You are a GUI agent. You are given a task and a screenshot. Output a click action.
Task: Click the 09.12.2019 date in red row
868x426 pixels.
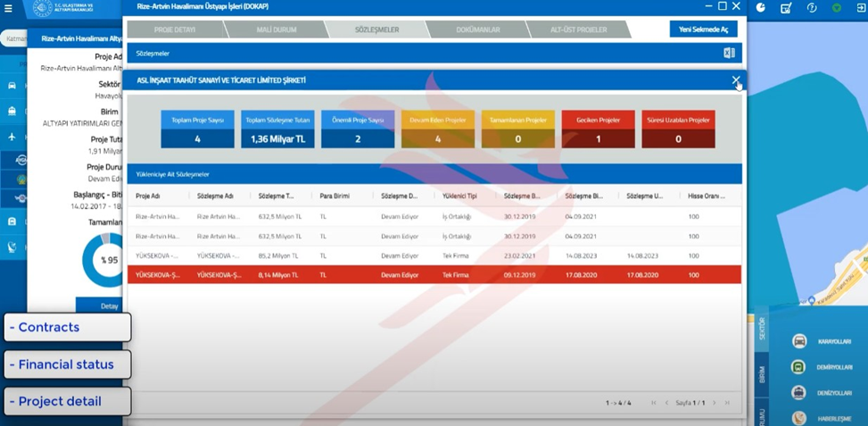tap(520, 275)
